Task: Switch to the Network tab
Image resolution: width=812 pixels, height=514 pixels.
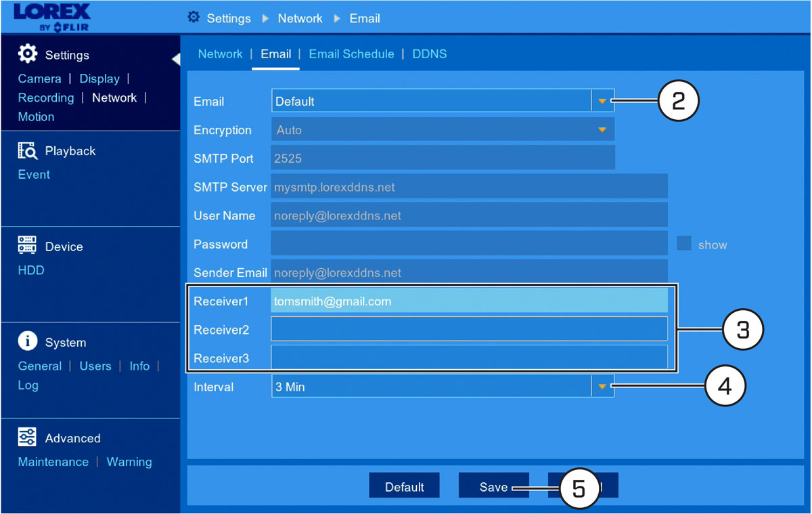Action: pyautogui.click(x=220, y=54)
